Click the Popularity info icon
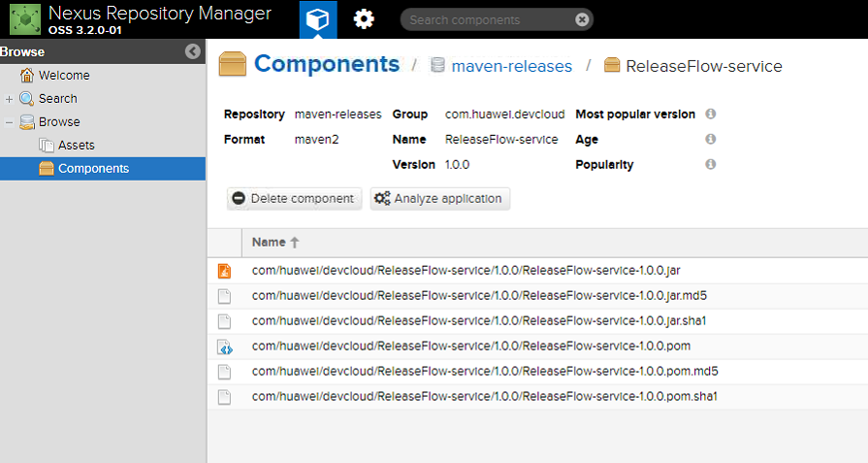This screenshot has width=868, height=463. coord(711,165)
